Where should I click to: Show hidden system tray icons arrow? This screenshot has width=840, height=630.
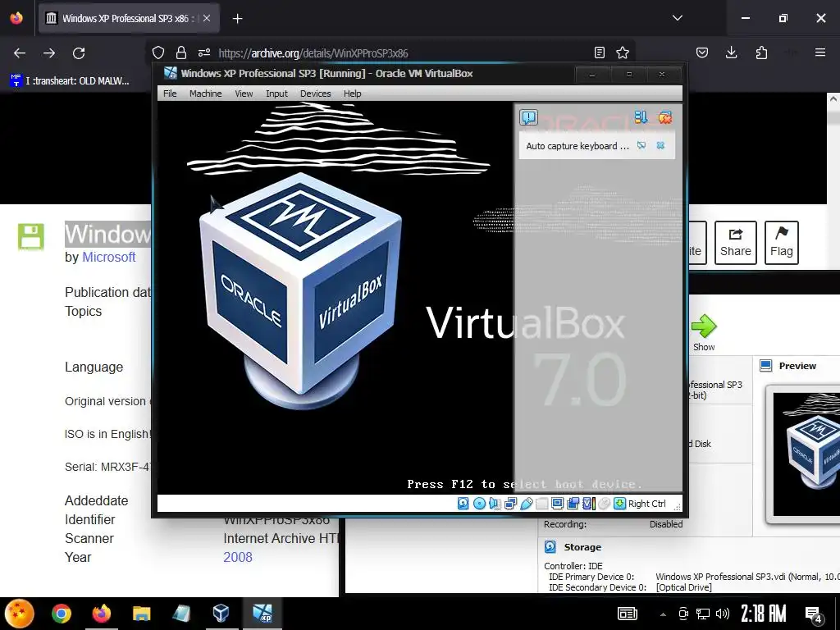click(x=663, y=614)
